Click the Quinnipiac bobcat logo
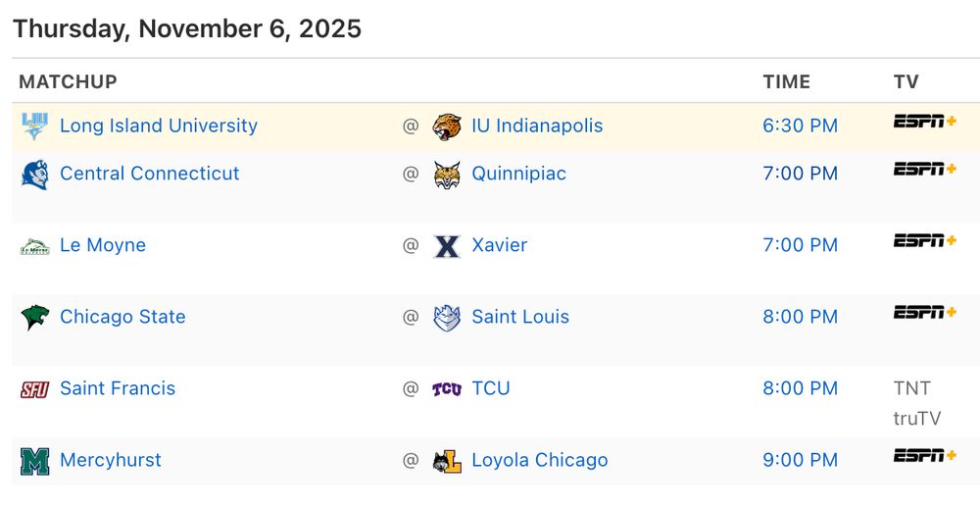Image resolution: width=980 pixels, height=506 pixels. pyautogui.click(x=447, y=175)
